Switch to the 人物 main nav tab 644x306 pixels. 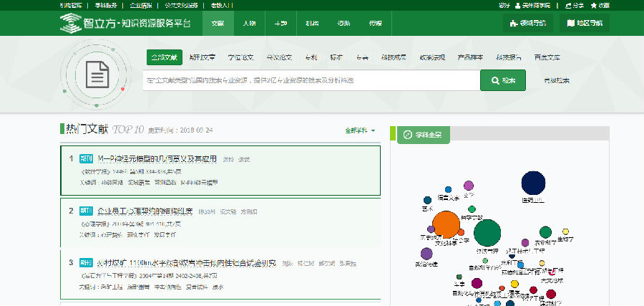pos(249,24)
